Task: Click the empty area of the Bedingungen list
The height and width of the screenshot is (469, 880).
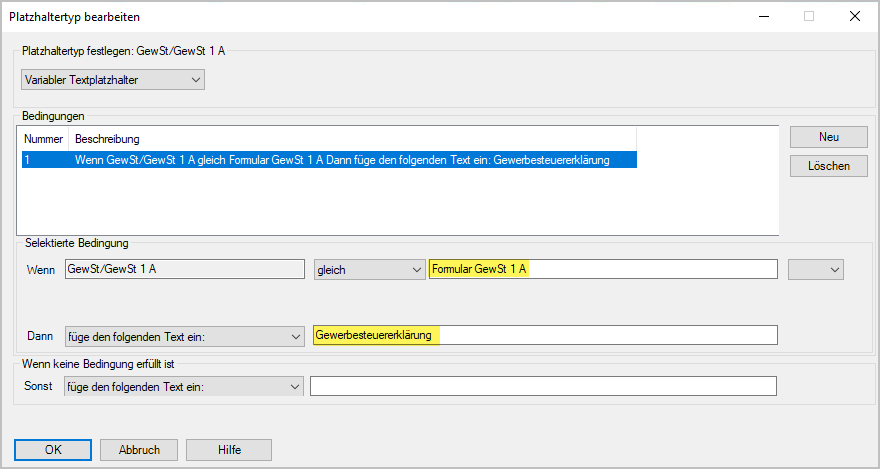Action: (x=400, y=205)
